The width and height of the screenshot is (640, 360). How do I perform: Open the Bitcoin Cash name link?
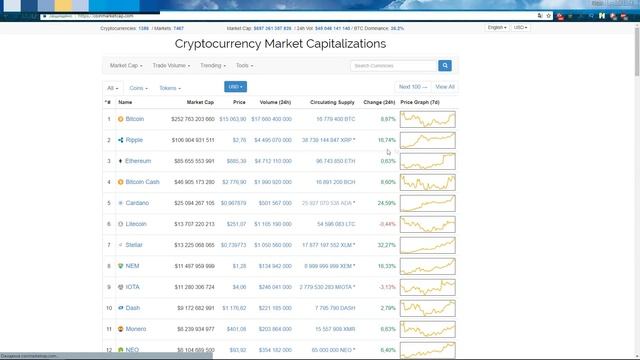pos(142,182)
